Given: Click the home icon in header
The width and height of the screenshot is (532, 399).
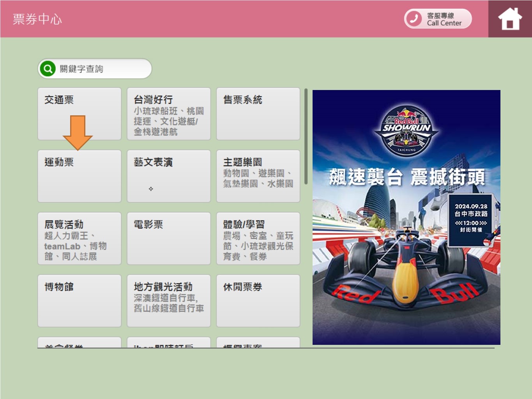Looking at the screenshot, I should click(509, 19).
